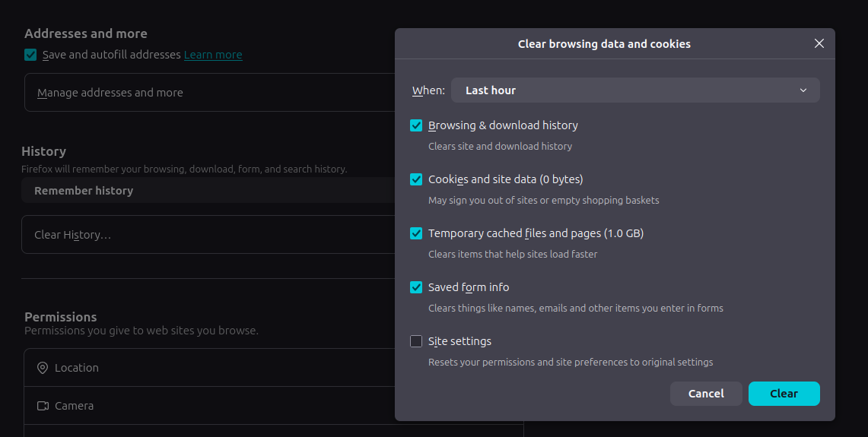
Task: Open the Learn more link
Action: click(213, 55)
